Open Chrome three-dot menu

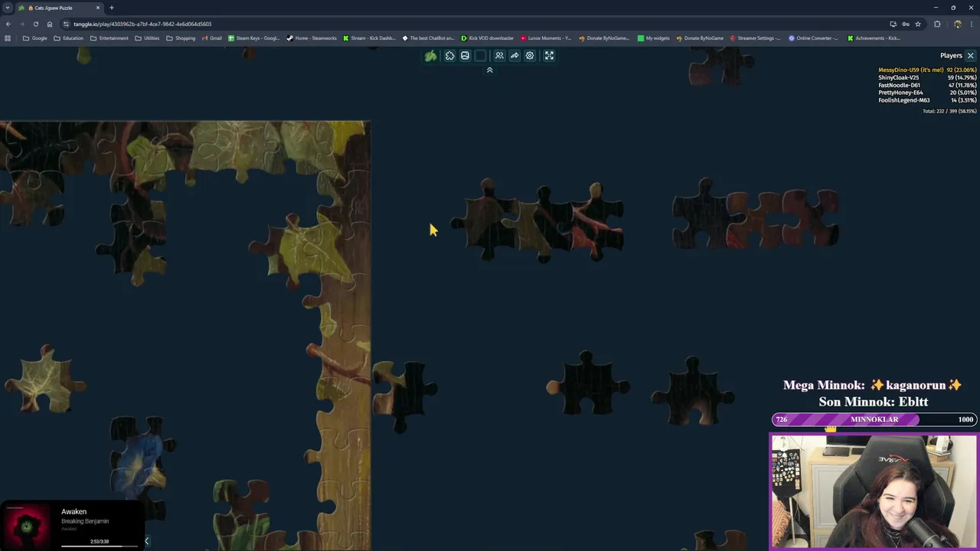tap(972, 24)
